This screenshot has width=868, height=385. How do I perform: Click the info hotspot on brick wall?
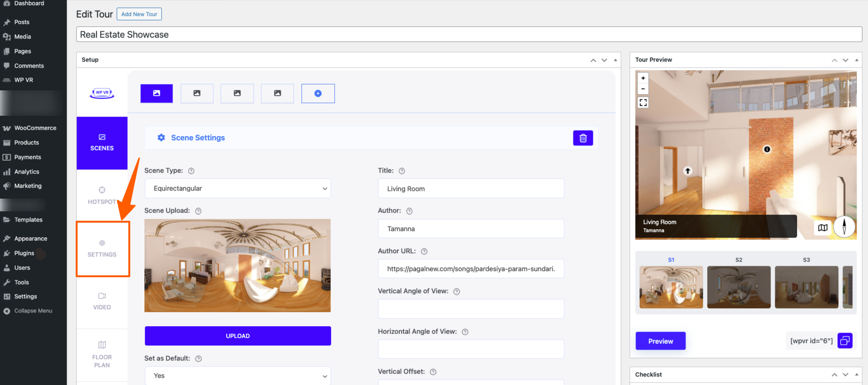click(767, 149)
